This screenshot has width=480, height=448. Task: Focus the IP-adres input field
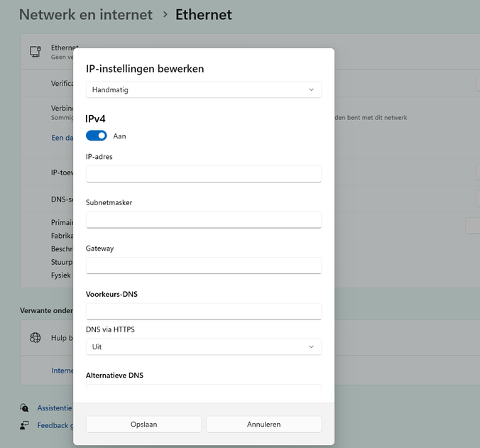pos(204,174)
